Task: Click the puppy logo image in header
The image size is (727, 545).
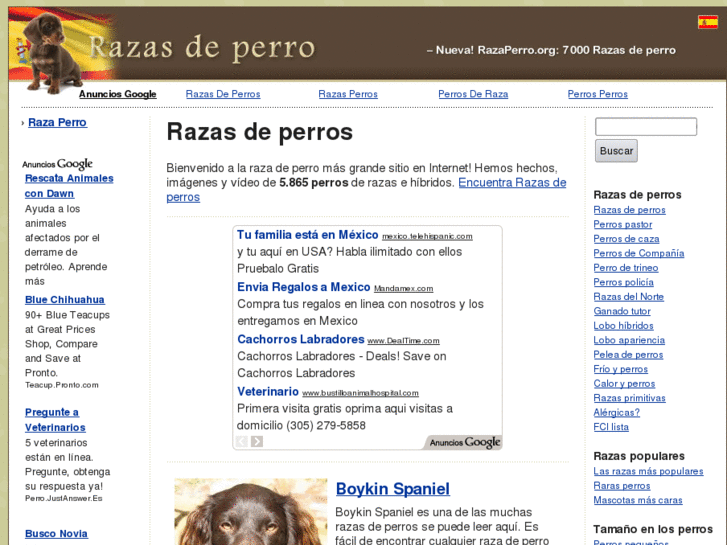Action: coord(51,53)
